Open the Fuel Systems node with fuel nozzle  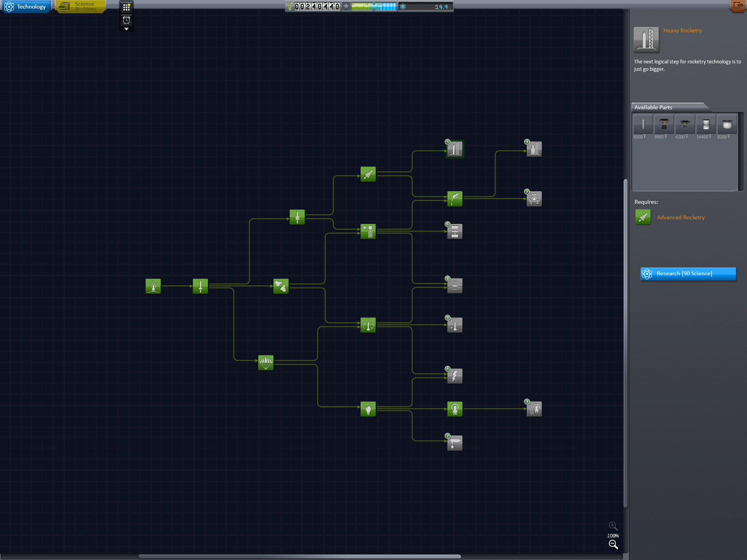point(455,199)
